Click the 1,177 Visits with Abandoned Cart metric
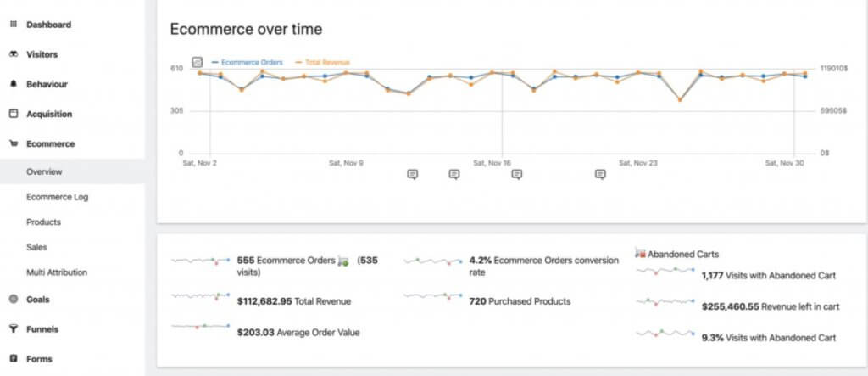868x376 pixels. (x=768, y=275)
